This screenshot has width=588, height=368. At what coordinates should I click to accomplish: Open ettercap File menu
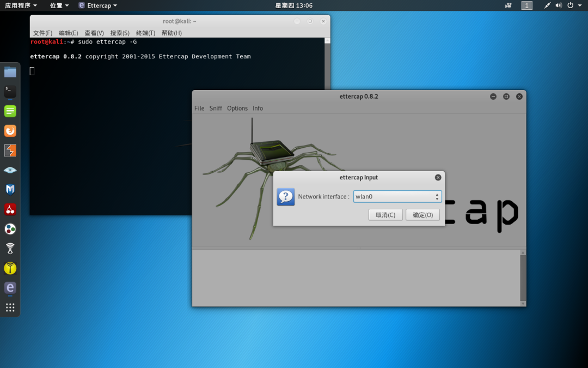tap(199, 108)
